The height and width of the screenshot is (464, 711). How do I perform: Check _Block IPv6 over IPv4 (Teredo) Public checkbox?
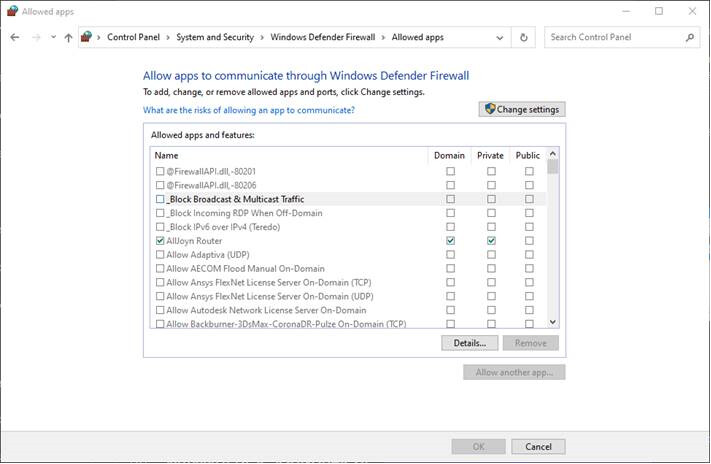coord(529,227)
